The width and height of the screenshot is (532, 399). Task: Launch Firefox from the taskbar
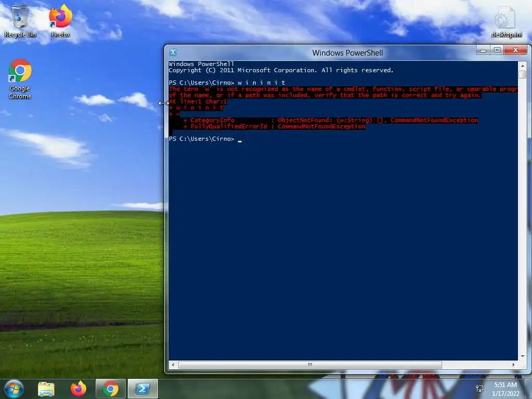tap(78, 389)
